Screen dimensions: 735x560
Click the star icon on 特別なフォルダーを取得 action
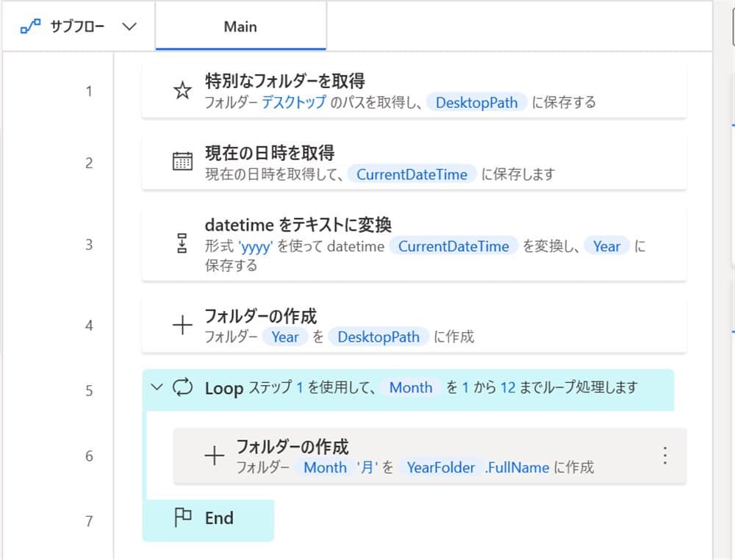click(182, 90)
